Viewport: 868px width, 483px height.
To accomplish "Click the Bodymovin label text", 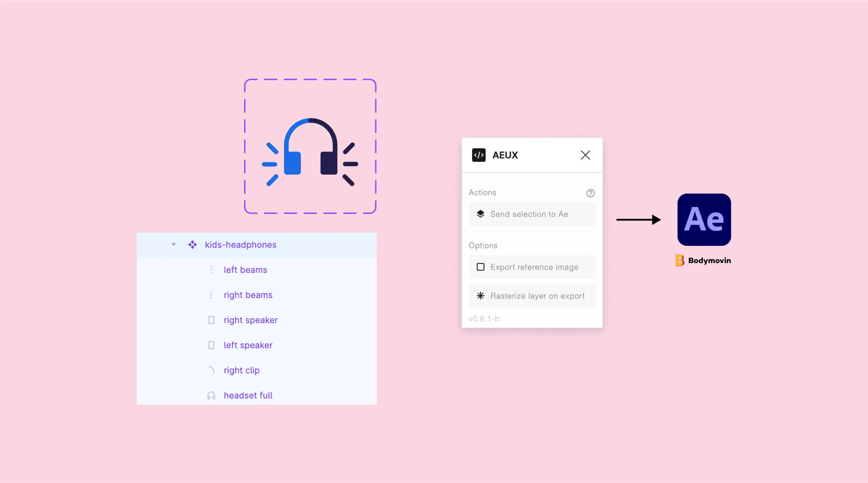I will click(709, 260).
